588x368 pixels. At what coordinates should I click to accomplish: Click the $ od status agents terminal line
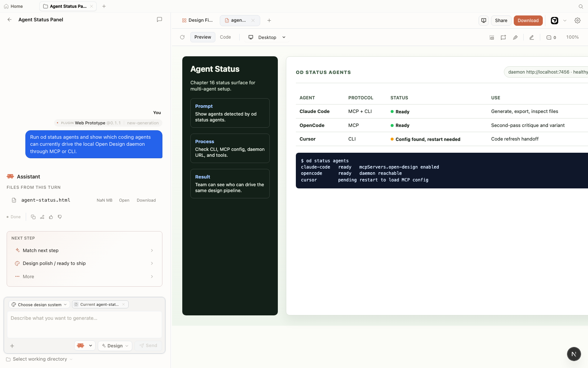[325, 161]
